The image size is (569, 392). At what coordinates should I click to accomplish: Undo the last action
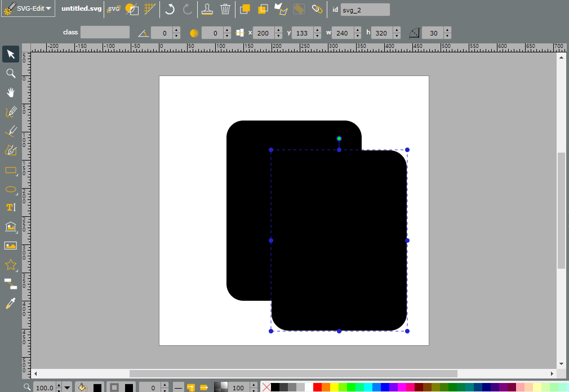click(x=170, y=8)
